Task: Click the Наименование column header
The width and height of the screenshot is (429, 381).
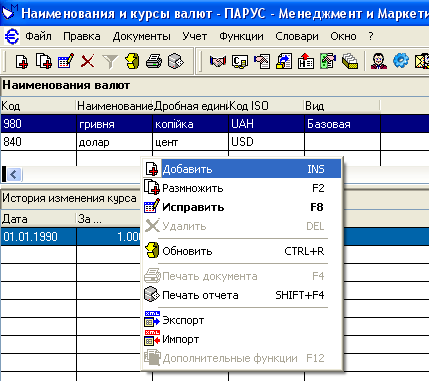Action: tap(115, 106)
